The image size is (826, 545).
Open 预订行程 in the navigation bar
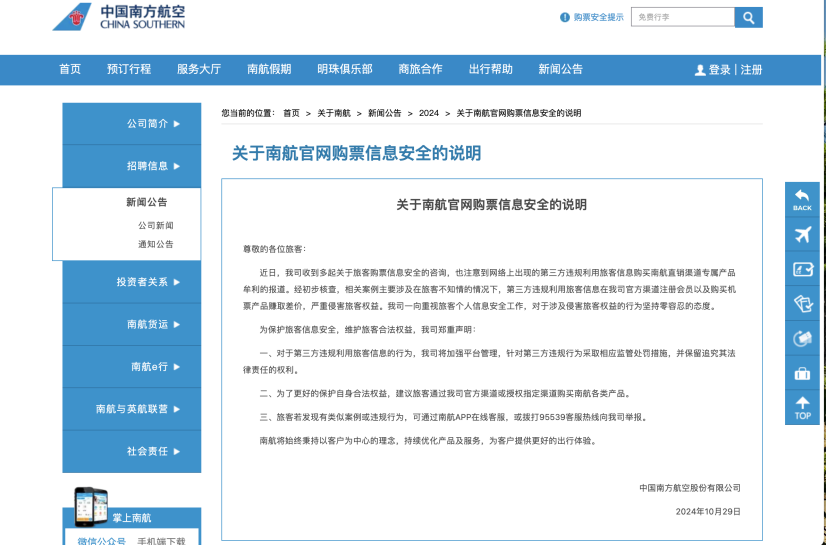tap(129, 69)
